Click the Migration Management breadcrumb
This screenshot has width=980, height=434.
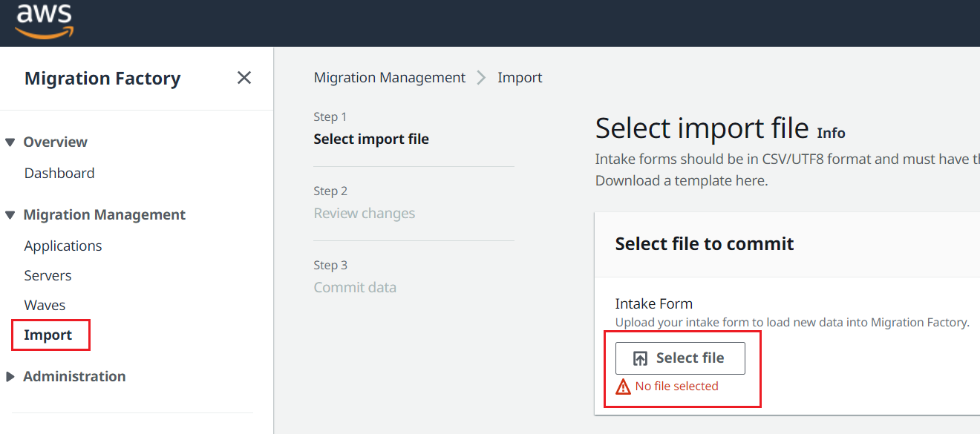click(390, 77)
